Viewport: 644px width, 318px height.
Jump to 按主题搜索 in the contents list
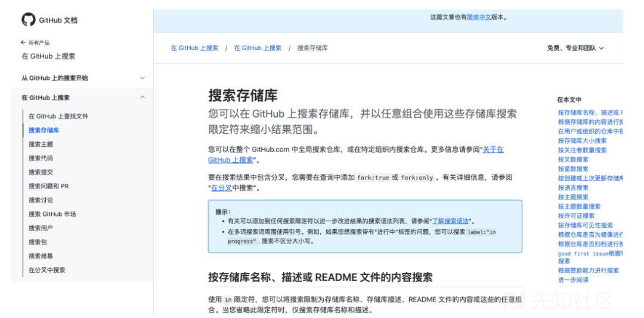pos(573,197)
